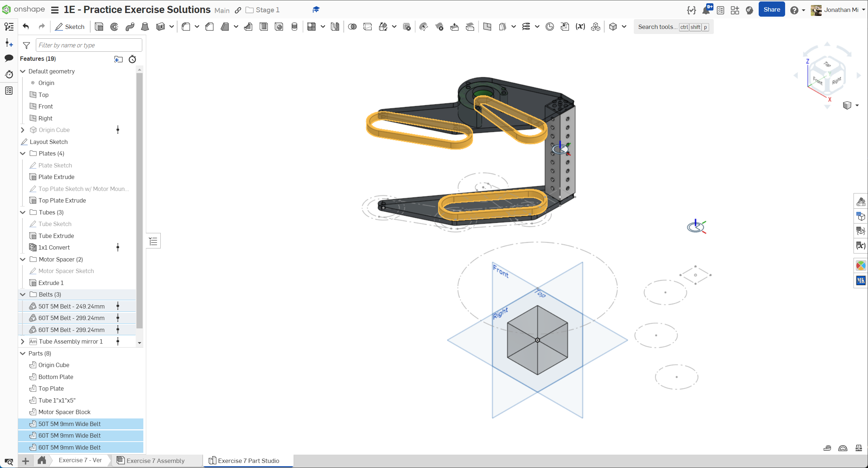Select the Exercise 7 - Ver tab

click(x=80, y=460)
